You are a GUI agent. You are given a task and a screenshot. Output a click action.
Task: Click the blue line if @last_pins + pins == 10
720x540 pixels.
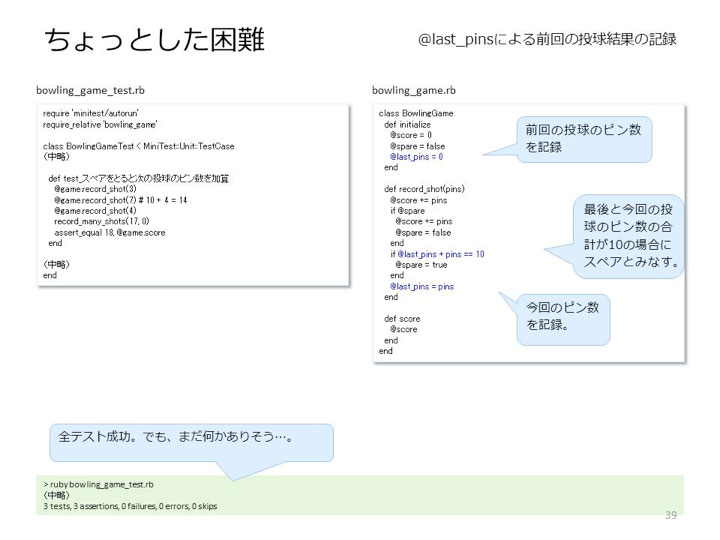pyautogui.click(x=437, y=254)
